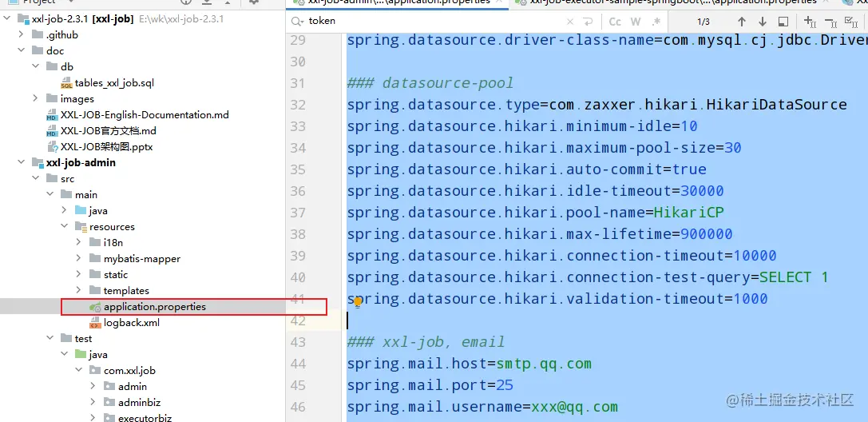
Task: Collapse the db folder
Action: [35, 66]
